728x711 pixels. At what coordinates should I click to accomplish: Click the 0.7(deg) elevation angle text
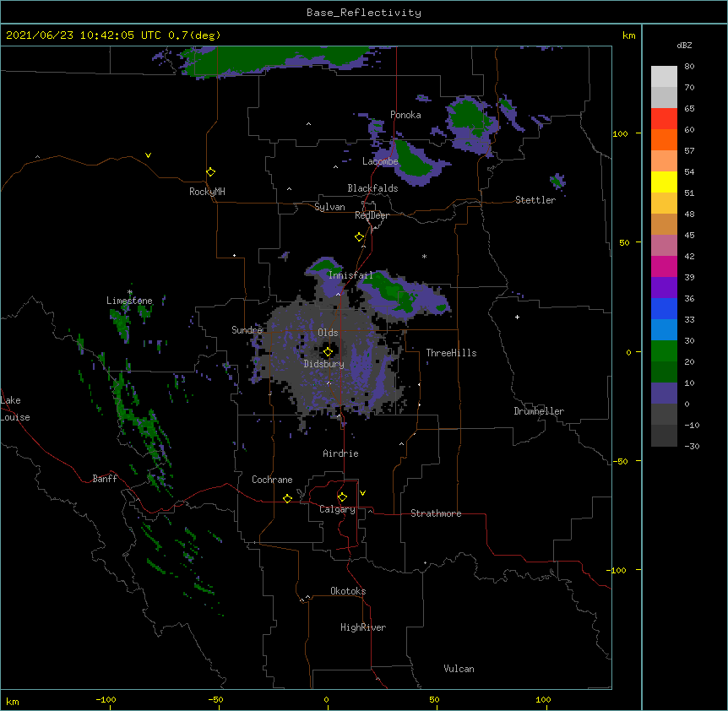pyautogui.click(x=194, y=35)
